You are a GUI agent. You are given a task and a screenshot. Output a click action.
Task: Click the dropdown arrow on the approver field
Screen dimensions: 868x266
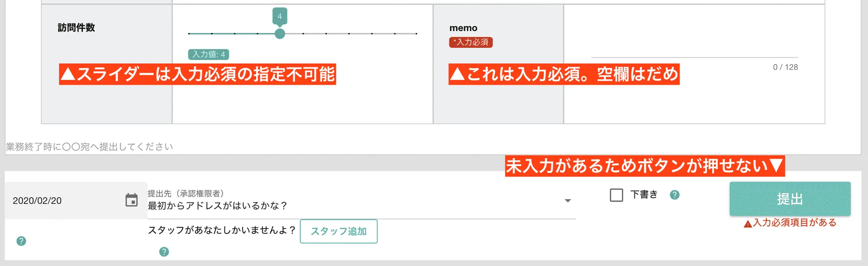[567, 201]
